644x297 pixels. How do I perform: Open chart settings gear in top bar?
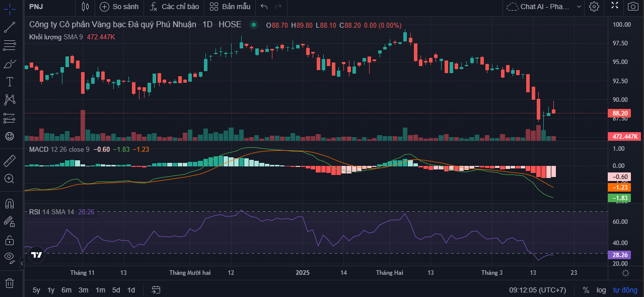594,7
